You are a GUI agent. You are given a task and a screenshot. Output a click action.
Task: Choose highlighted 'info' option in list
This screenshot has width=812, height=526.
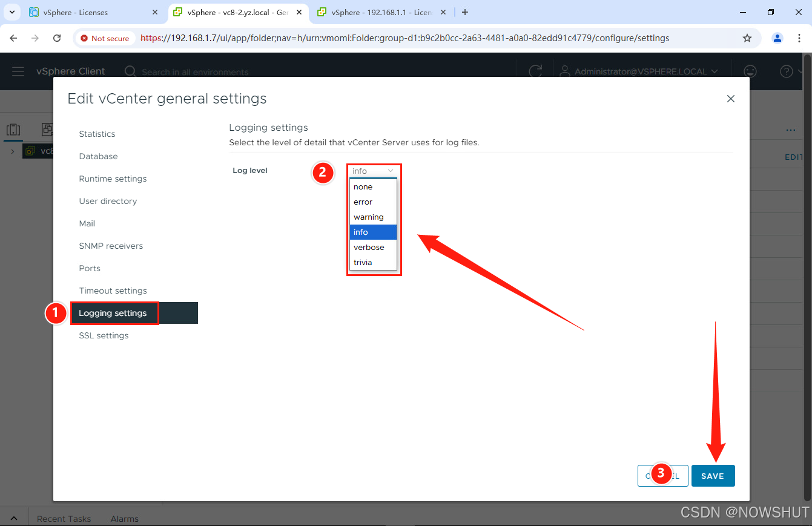pyautogui.click(x=373, y=232)
